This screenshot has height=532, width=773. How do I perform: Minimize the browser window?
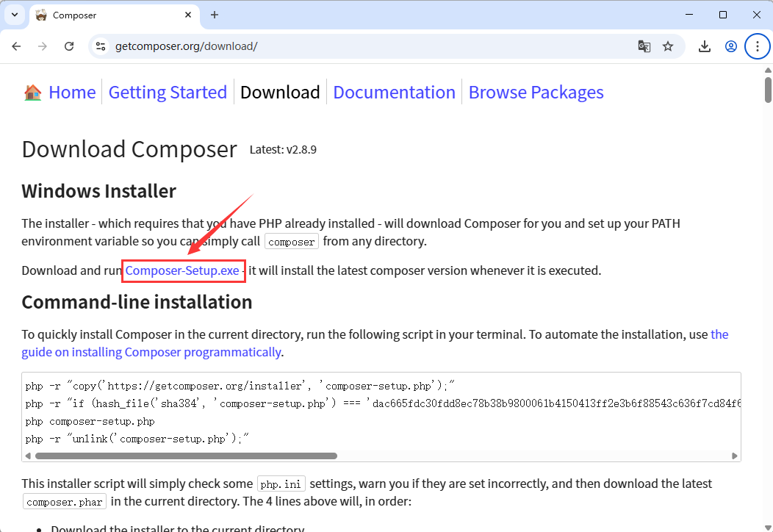coord(689,15)
